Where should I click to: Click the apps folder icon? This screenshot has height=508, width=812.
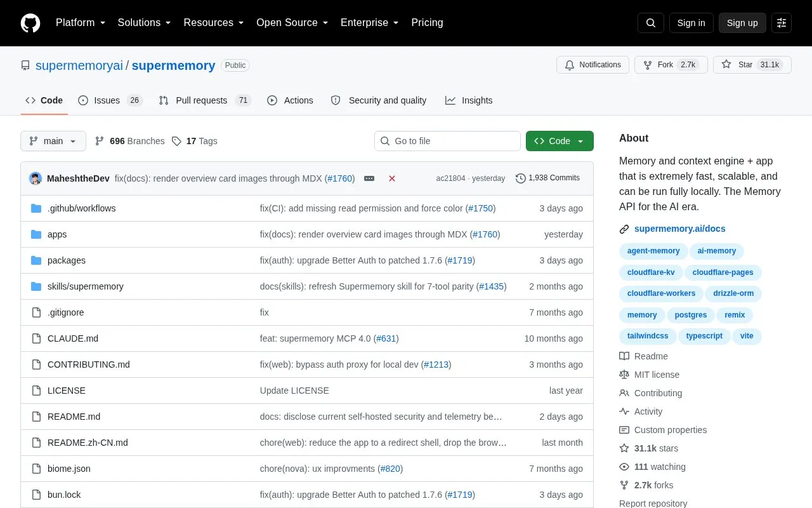[x=36, y=234]
